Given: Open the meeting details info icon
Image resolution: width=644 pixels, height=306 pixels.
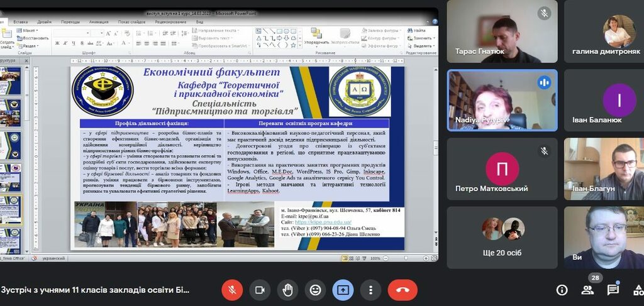Looking at the screenshot, I should pos(562,290).
